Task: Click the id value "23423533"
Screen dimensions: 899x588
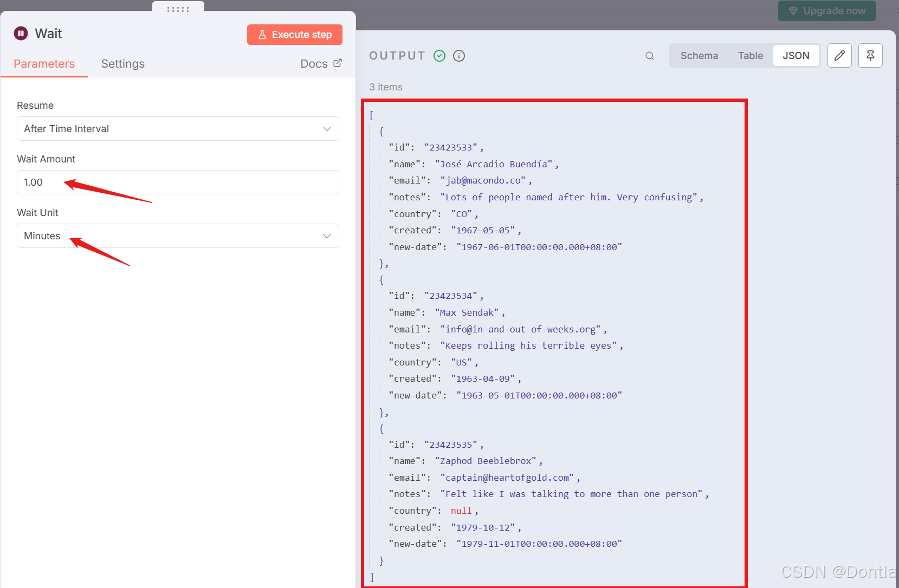Action: 451,148
